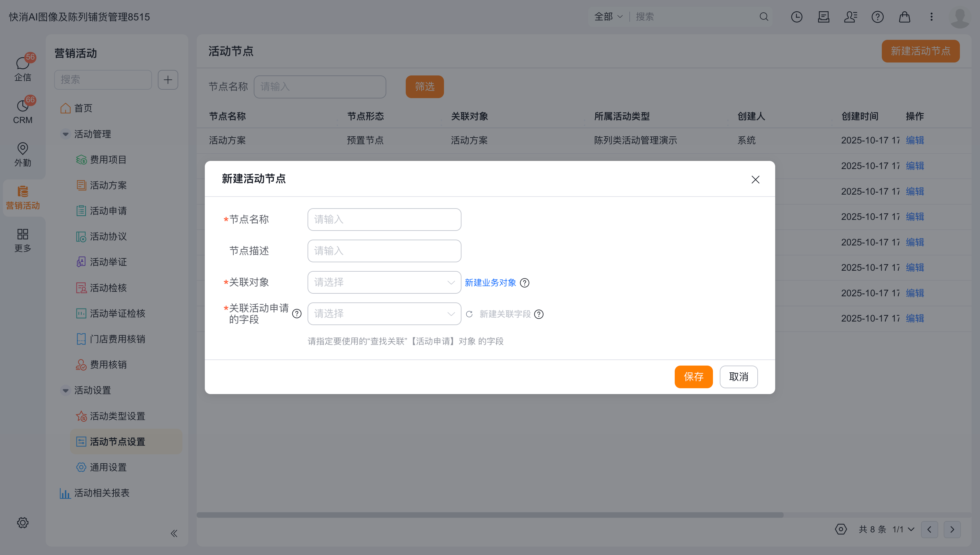Collapse the 活动设置 tree group
Screen dimensions: 980x555
click(65, 390)
